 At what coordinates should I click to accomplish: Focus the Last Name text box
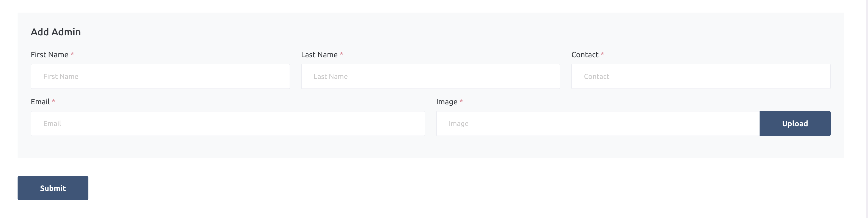(x=430, y=76)
